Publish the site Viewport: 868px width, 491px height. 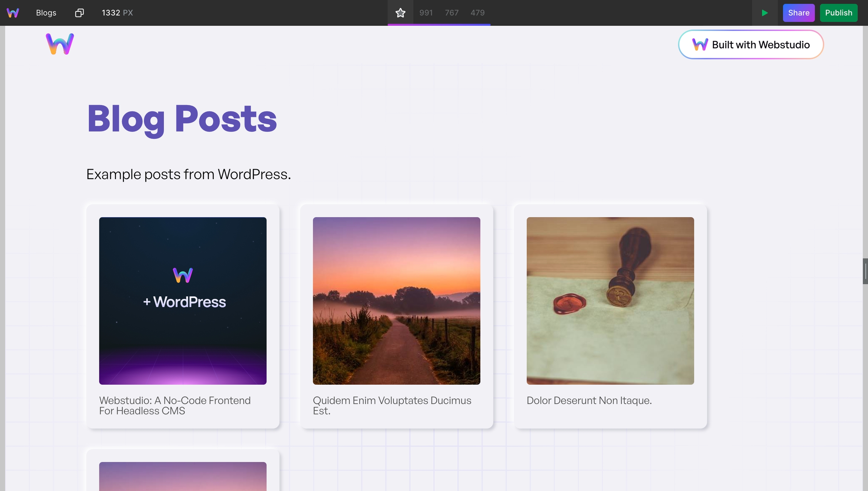coord(838,12)
